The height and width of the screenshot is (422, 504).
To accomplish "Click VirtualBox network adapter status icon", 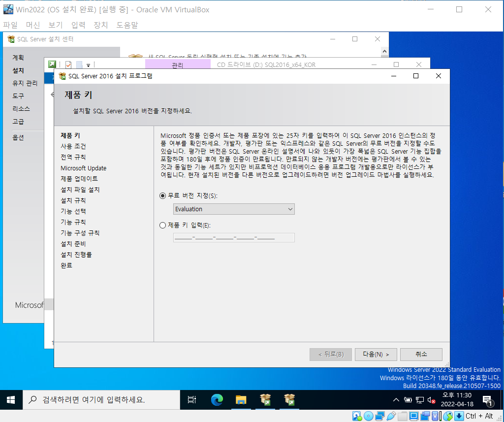I will pyautogui.click(x=380, y=416).
